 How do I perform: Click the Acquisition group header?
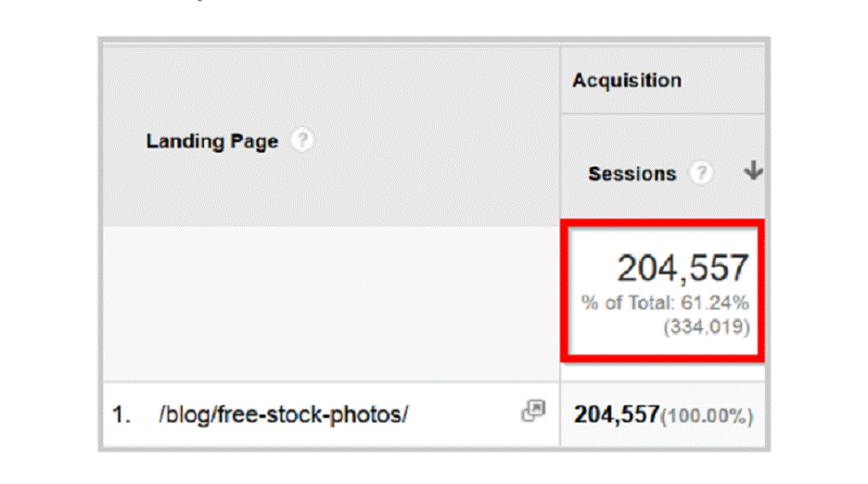click(626, 81)
